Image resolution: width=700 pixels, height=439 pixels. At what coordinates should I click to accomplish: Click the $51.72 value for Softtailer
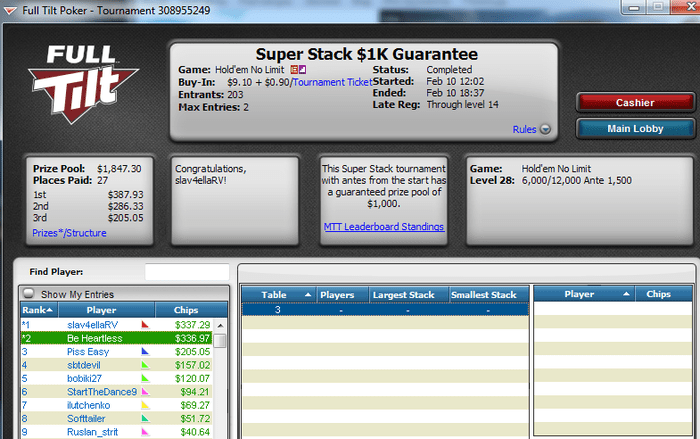(195, 418)
